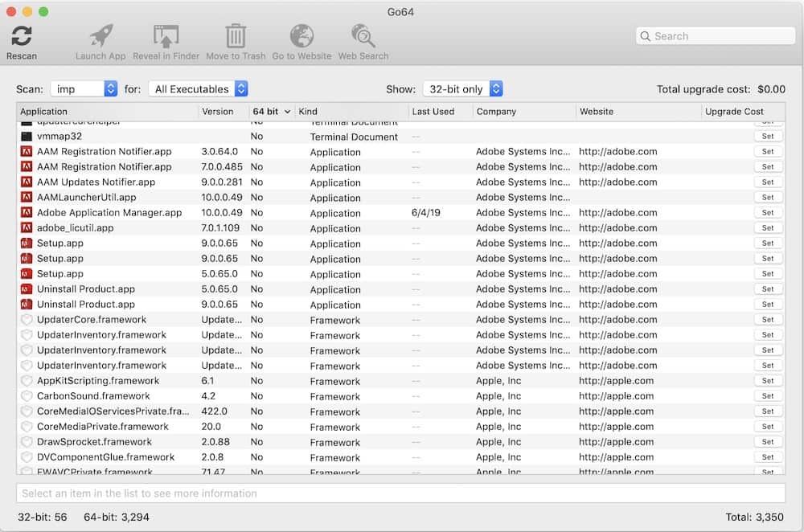Click the adobe_licutil.app icon
The width and height of the screenshot is (804, 532).
tap(27, 228)
